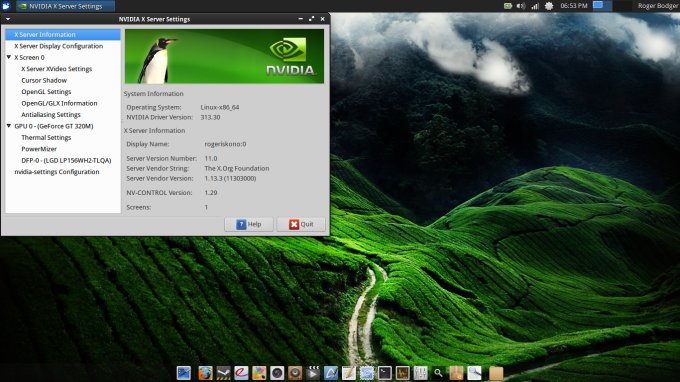Viewport: 680px width, 382px height.
Task: Click the 06:53 PM clock
Action: [573, 6]
